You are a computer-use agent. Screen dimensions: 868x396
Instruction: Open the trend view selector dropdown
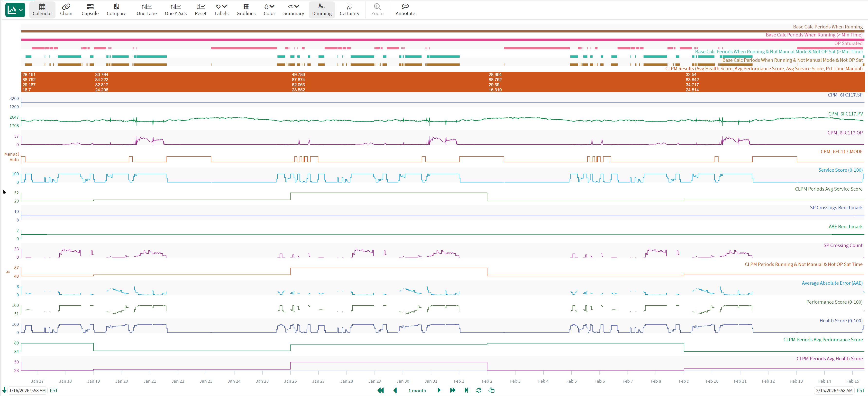15,10
